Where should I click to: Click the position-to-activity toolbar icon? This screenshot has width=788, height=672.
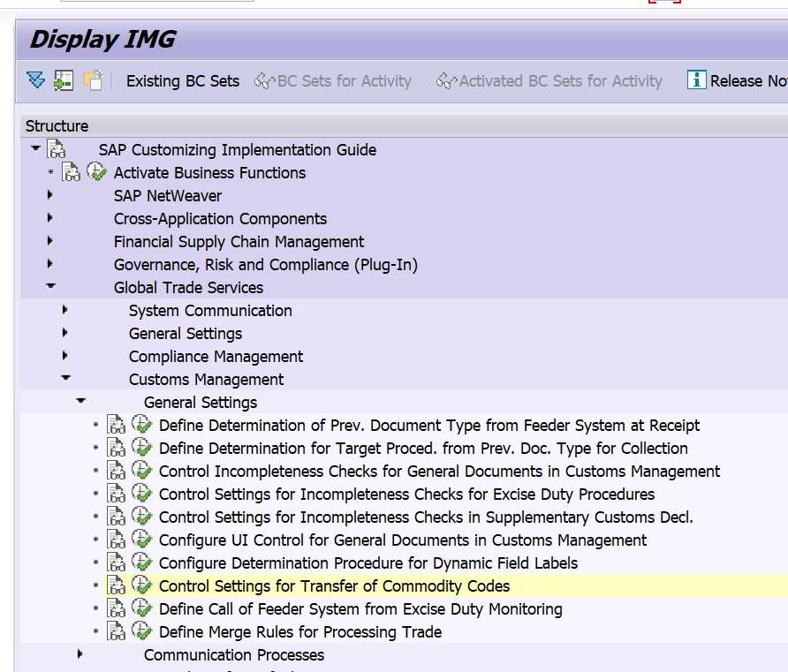[x=64, y=80]
